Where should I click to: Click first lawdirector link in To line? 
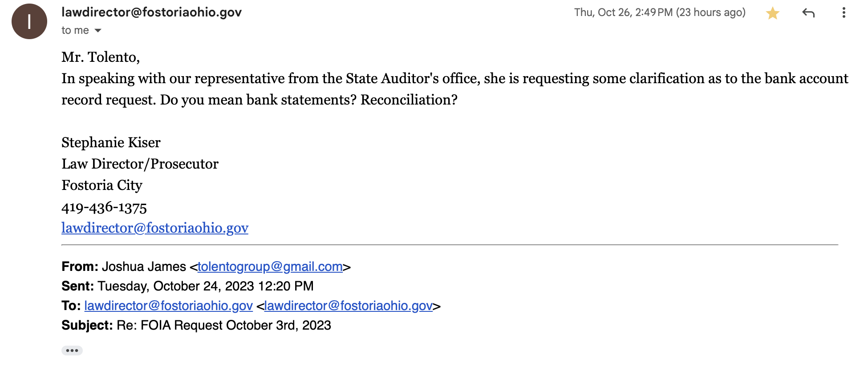(168, 306)
